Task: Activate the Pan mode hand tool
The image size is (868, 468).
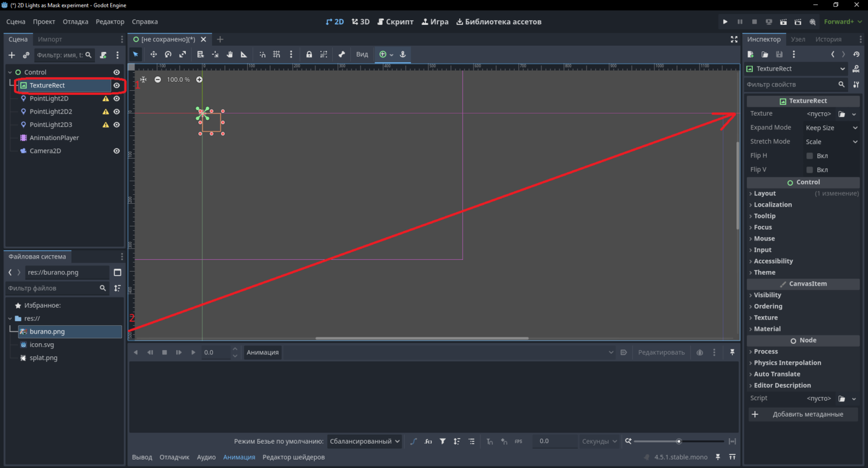Action: [230, 55]
